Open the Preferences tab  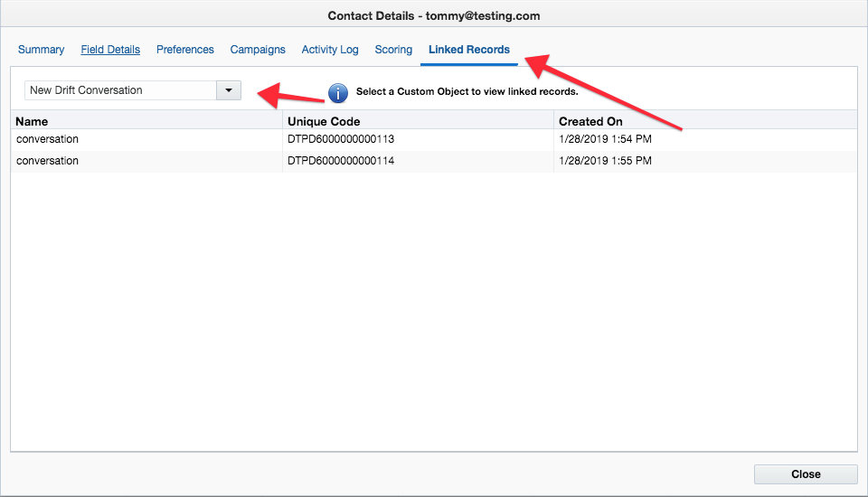click(184, 50)
